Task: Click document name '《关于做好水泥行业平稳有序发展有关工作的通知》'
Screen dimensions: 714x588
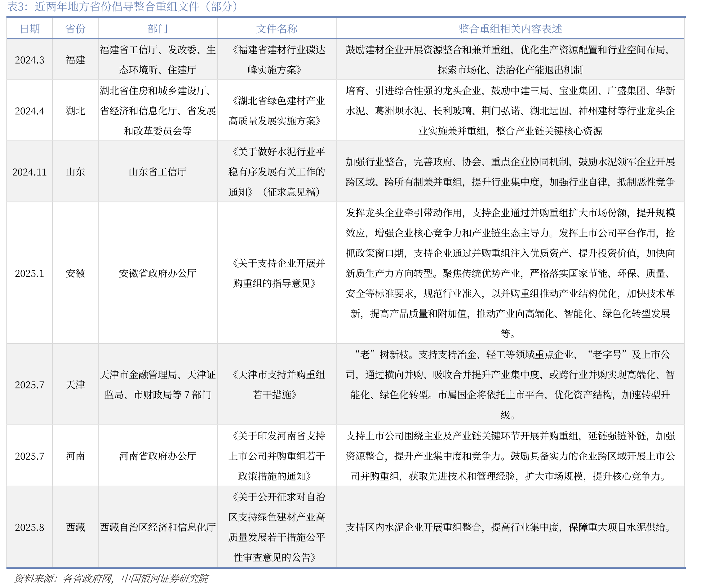Action: pyautogui.click(x=276, y=172)
